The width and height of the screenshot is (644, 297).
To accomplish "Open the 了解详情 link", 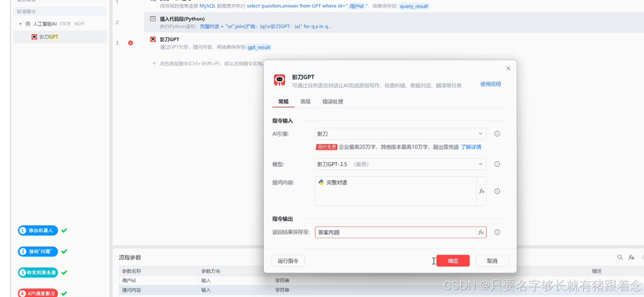I will (471, 147).
